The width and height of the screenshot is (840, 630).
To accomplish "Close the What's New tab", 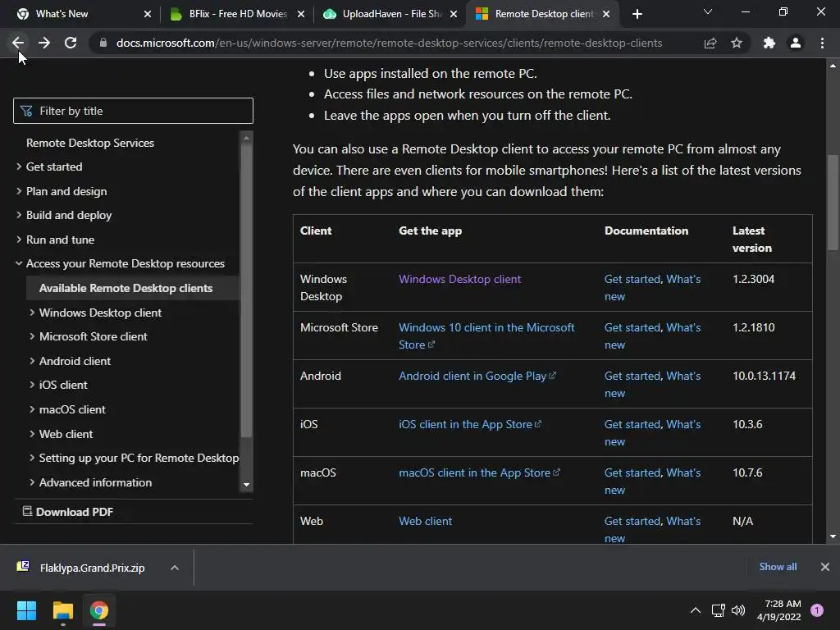I will point(148,14).
